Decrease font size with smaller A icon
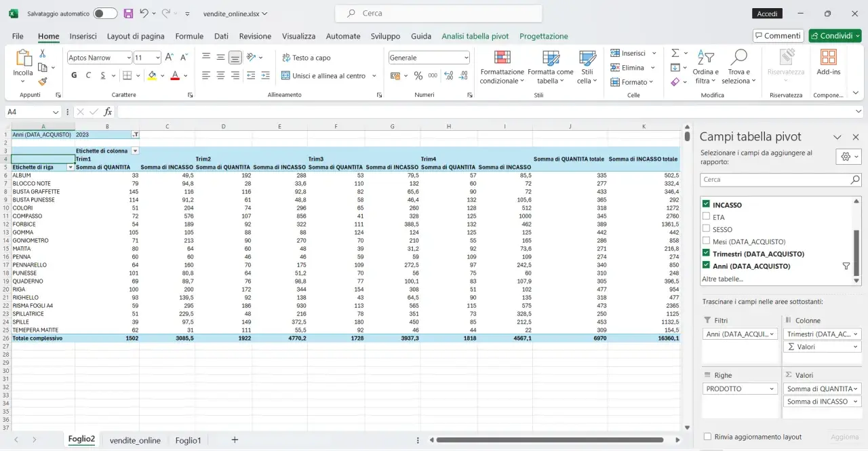This screenshot has width=868, height=451. pyautogui.click(x=185, y=58)
